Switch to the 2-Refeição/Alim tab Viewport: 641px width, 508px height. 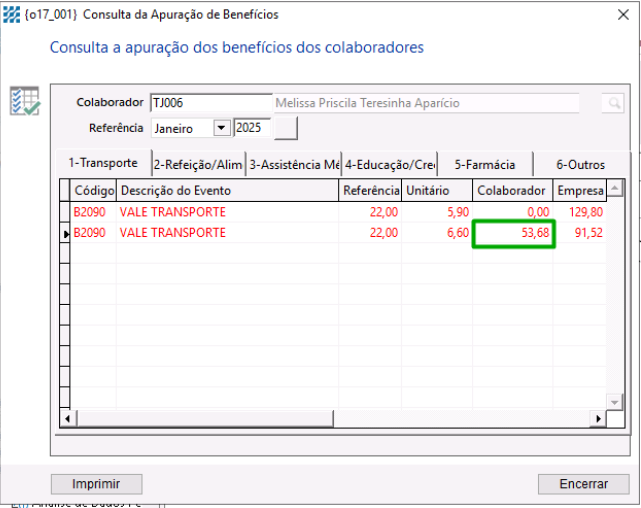197,164
